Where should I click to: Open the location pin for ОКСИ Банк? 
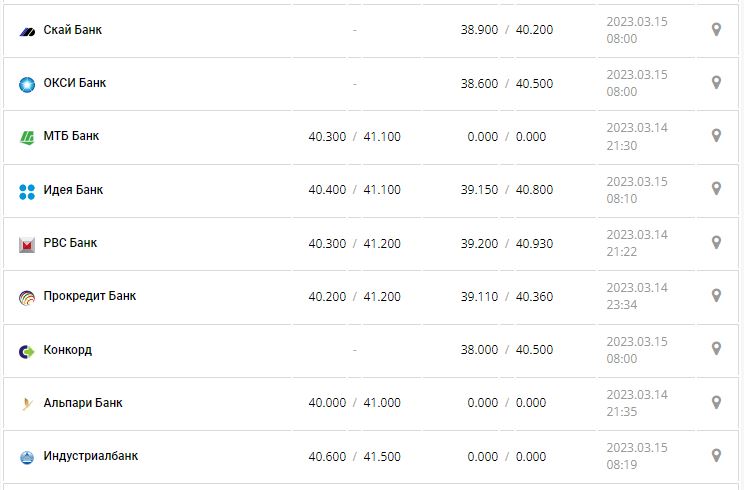(x=716, y=83)
